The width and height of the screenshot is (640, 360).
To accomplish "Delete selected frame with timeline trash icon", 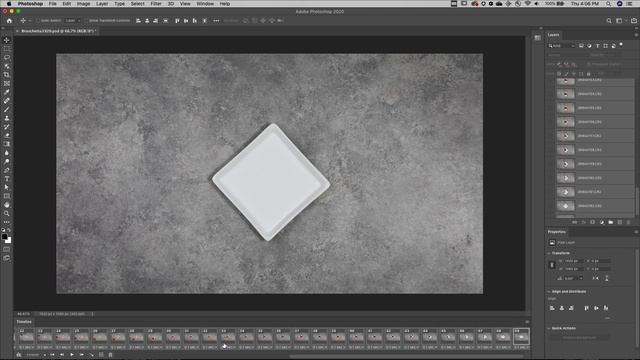I will click(x=110, y=355).
